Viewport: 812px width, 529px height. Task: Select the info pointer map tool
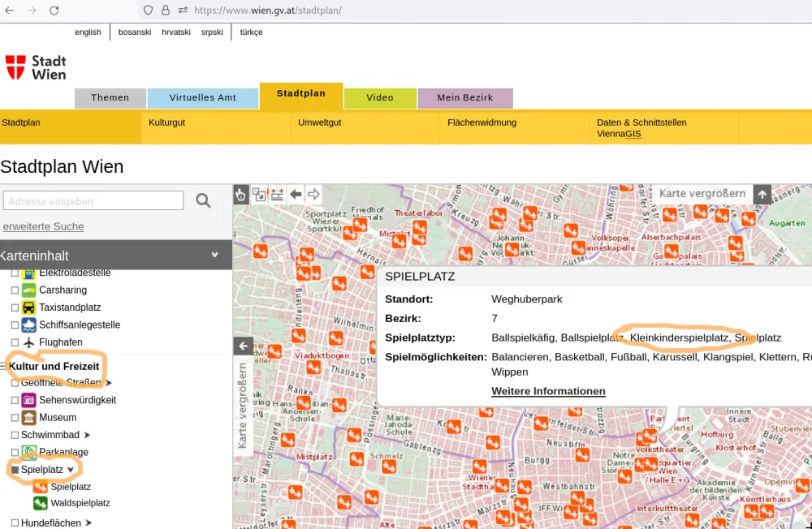tap(241, 195)
